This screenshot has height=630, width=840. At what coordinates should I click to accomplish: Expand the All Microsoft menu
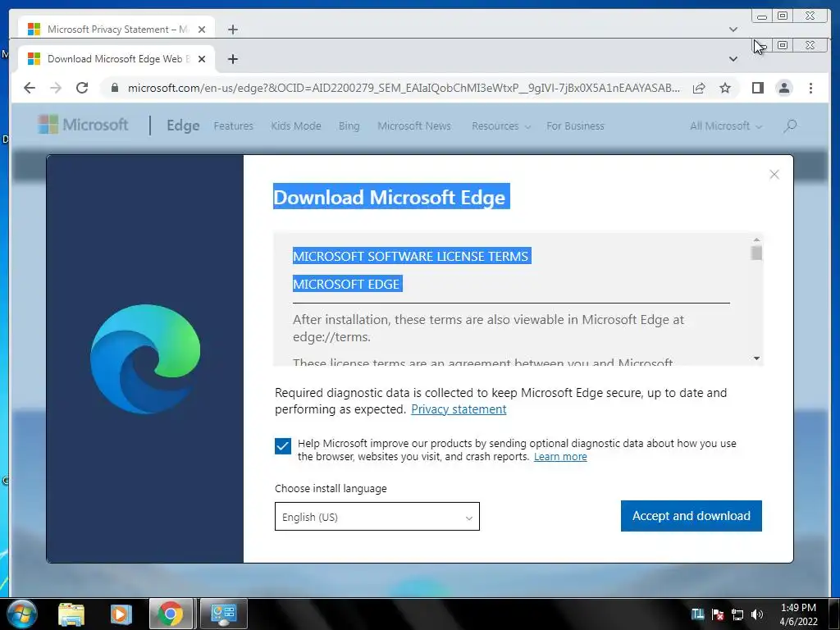725,126
